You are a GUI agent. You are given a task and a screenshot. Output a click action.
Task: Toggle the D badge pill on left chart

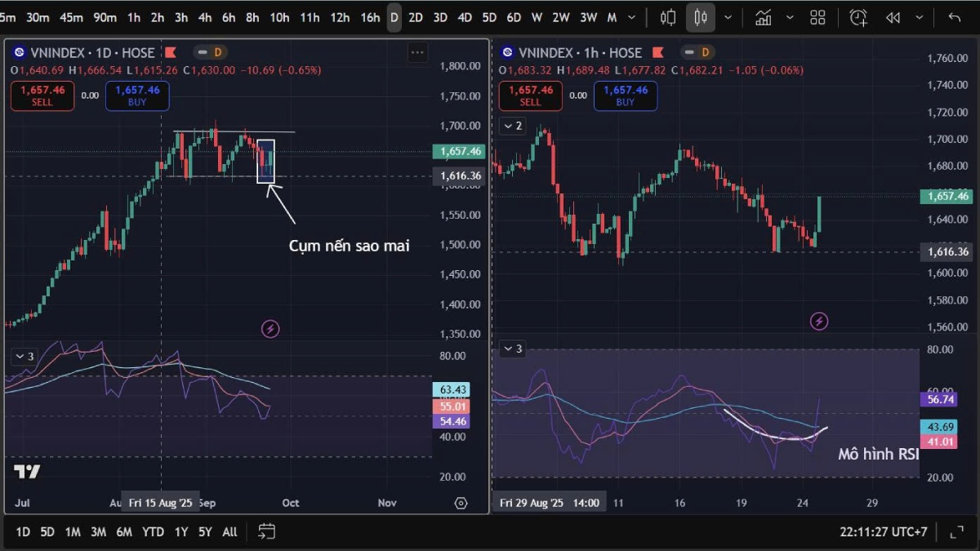(x=211, y=52)
